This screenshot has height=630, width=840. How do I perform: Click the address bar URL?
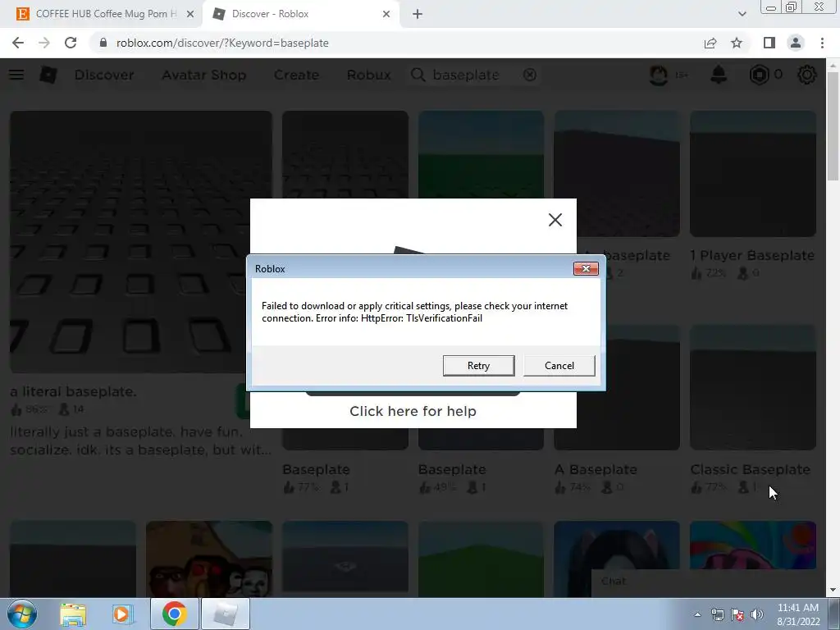click(x=222, y=43)
